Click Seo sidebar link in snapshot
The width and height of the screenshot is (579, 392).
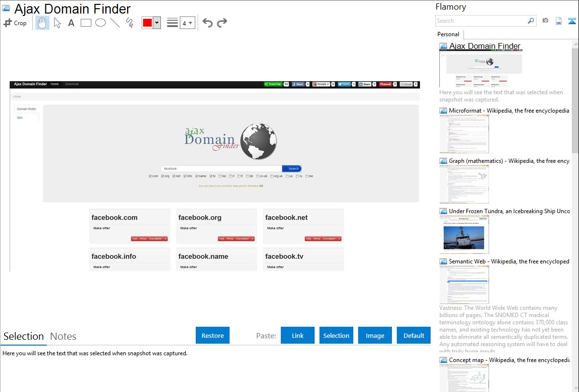point(19,118)
